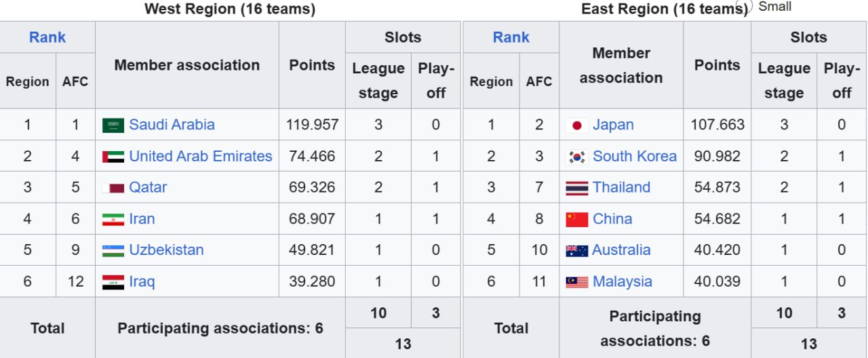
Task: Follow the United Arab Emirates link
Action: pos(200,156)
